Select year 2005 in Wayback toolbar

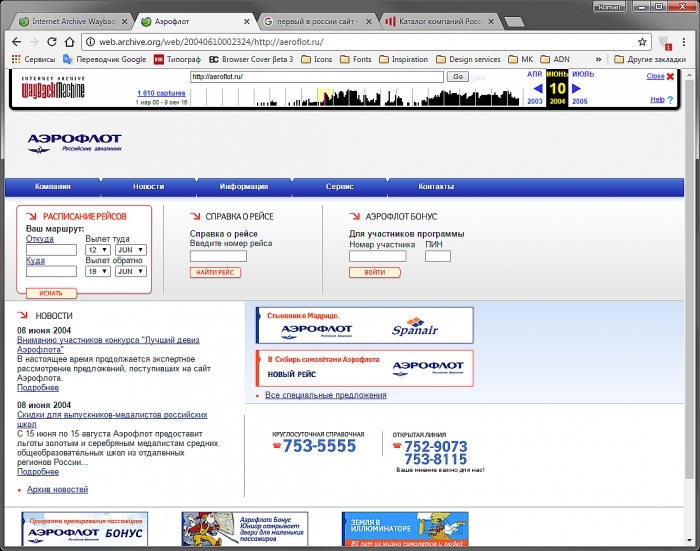point(579,101)
